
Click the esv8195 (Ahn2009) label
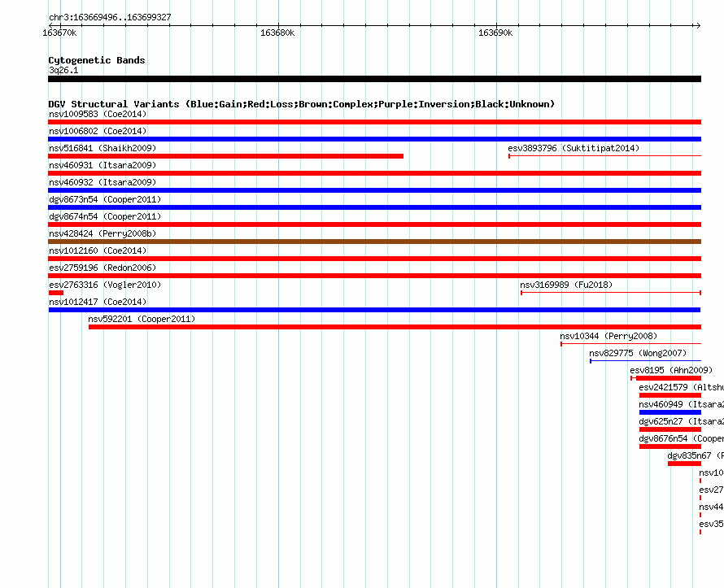pyautogui.click(x=671, y=370)
